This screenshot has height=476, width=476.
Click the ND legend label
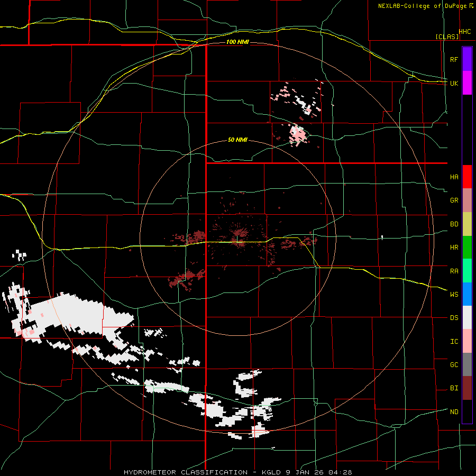coord(454,412)
